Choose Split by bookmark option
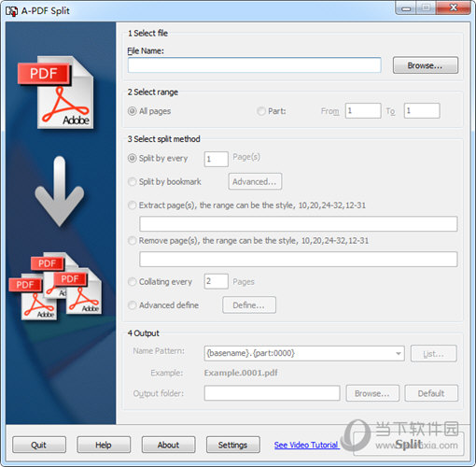The width and height of the screenshot is (476, 467). [x=133, y=181]
